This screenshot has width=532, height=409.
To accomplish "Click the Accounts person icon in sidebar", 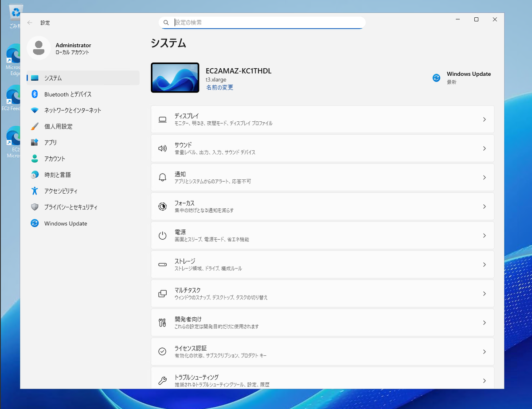I will point(35,159).
